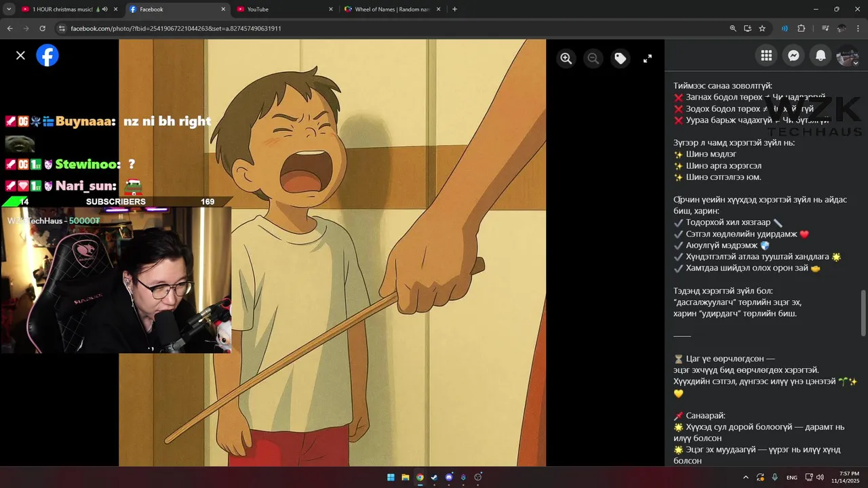This screenshot has height=488, width=868.
Task: Open Chrome extensions puzzle menu
Action: click(802, 28)
